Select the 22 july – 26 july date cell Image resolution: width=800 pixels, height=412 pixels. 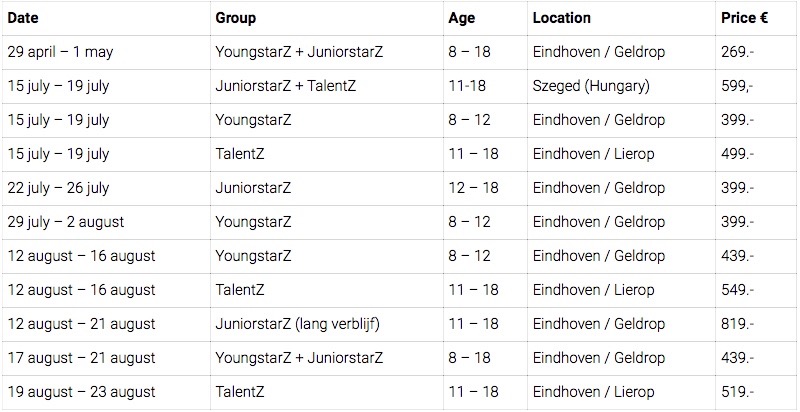point(57,188)
